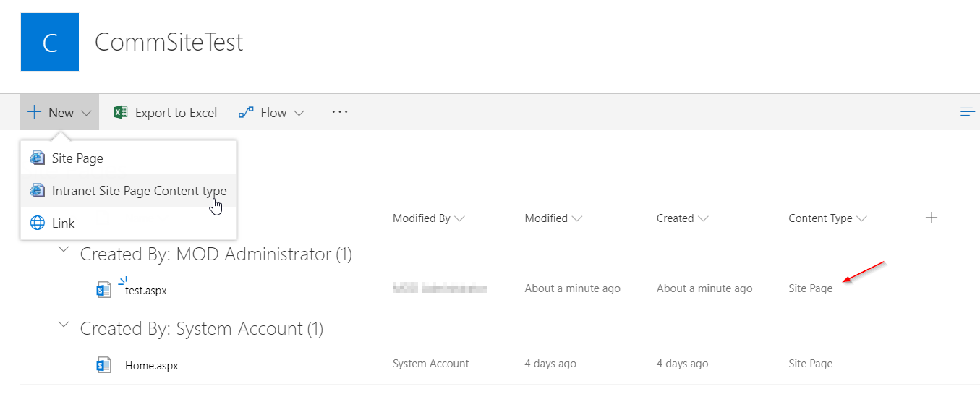Click the CommSiteTest site logo tile

(x=50, y=42)
